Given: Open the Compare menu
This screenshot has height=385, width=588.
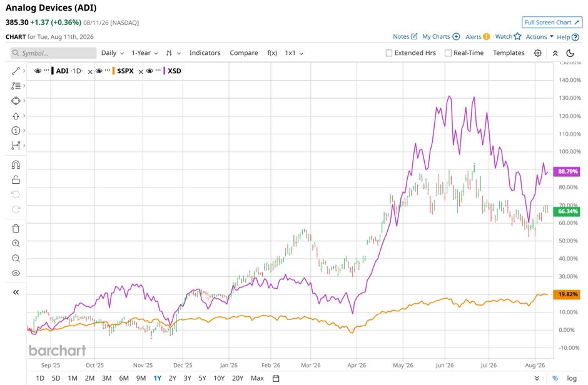Looking at the screenshot, I should 244,52.
